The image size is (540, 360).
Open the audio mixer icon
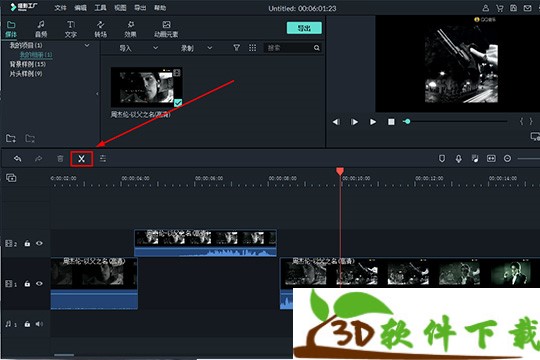pos(475,158)
